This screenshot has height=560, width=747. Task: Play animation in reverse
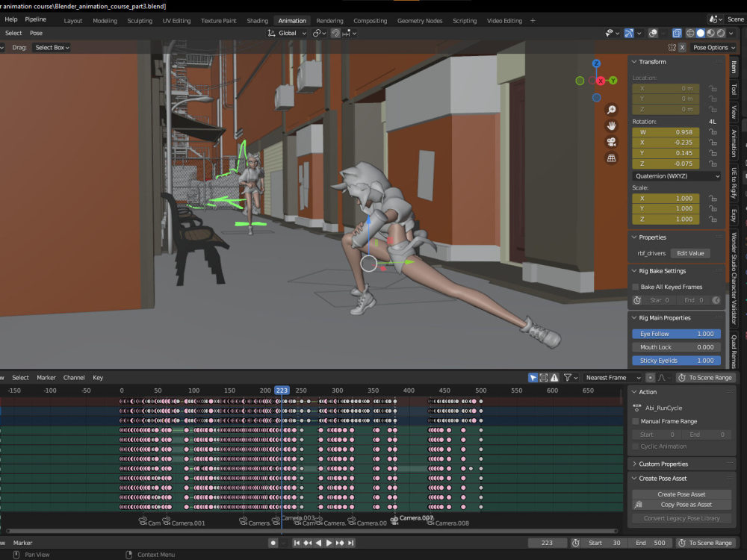(x=318, y=543)
